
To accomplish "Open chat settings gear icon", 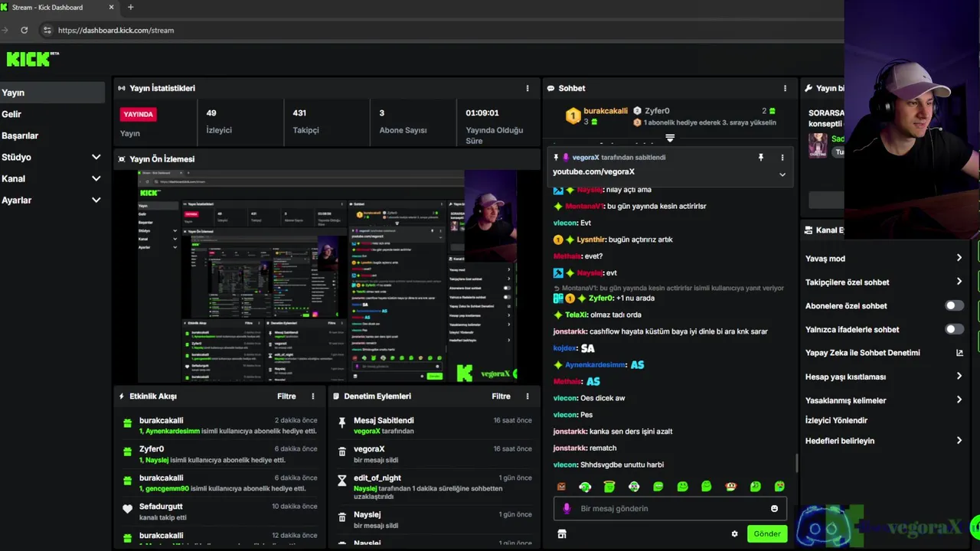I will [x=734, y=534].
